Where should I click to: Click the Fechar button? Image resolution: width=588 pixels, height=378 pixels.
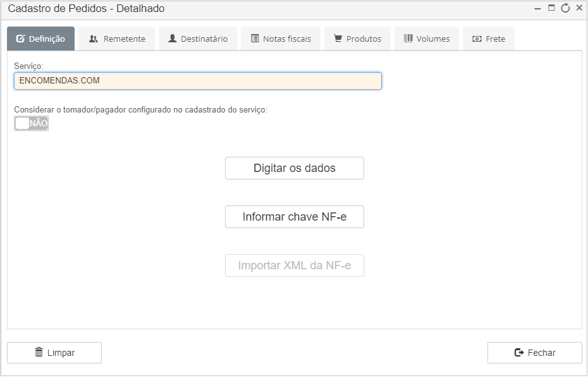point(535,353)
